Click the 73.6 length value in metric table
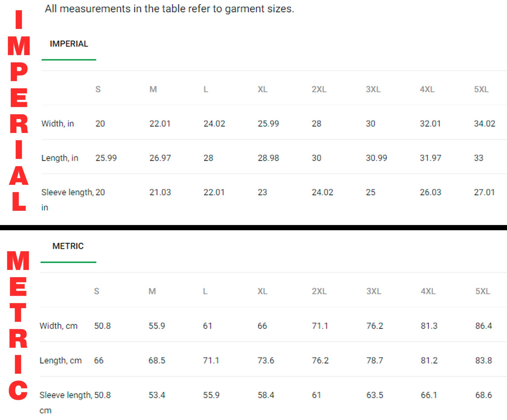 tap(266, 360)
